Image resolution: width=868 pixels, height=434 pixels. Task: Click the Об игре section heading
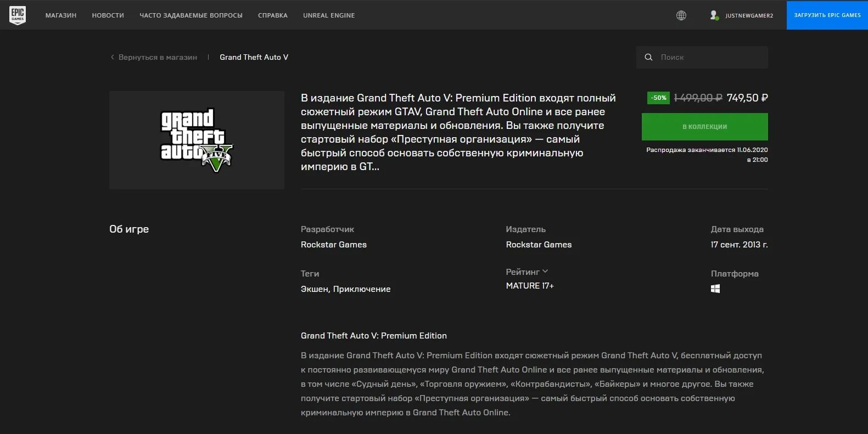pyautogui.click(x=129, y=229)
